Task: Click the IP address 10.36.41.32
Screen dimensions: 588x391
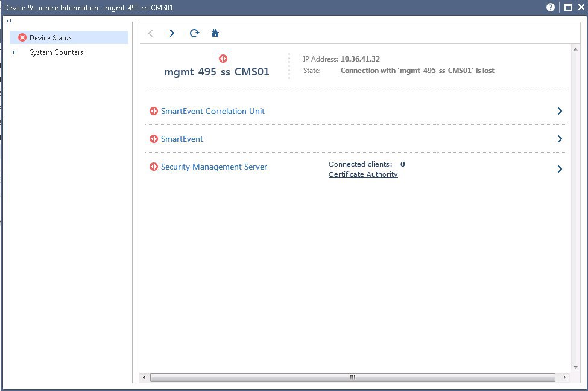Action: coord(360,59)
